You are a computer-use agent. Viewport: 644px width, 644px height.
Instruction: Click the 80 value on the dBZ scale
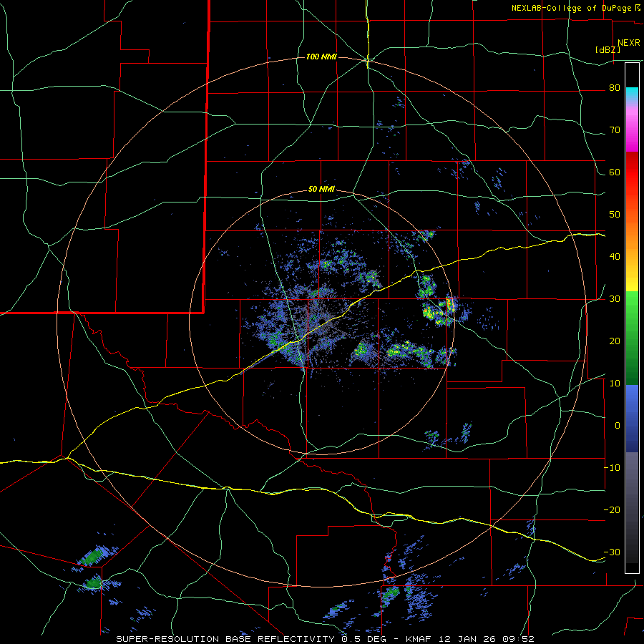(615, 88)
